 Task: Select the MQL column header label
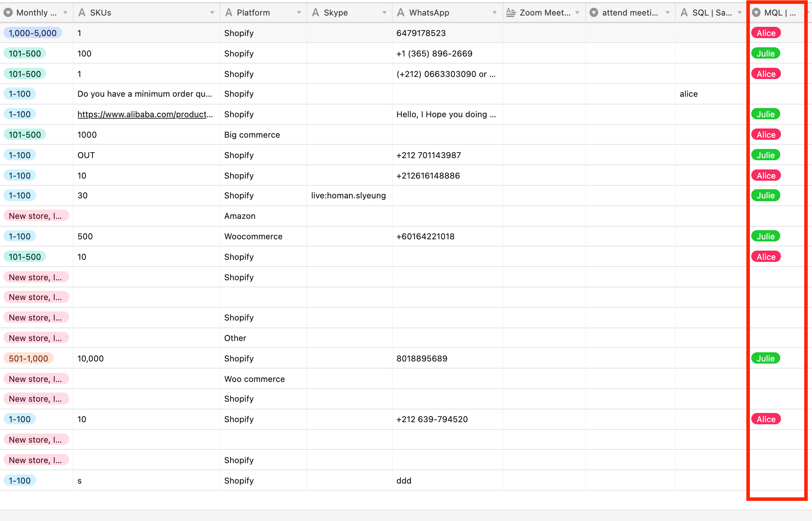(780, 13)
